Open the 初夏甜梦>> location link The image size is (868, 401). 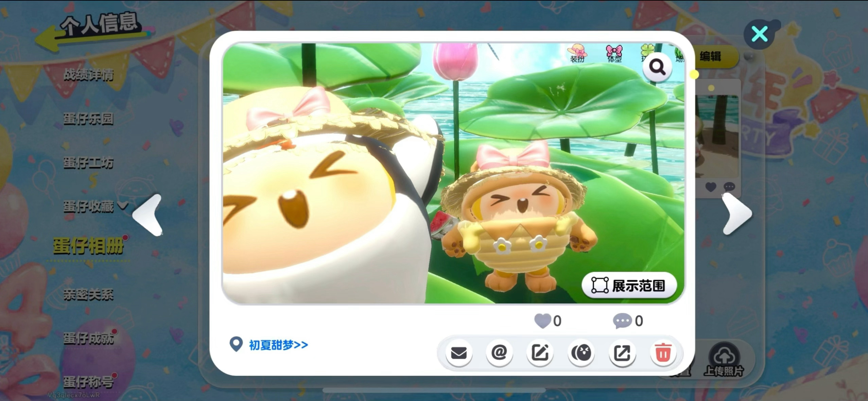click(278, 345)
